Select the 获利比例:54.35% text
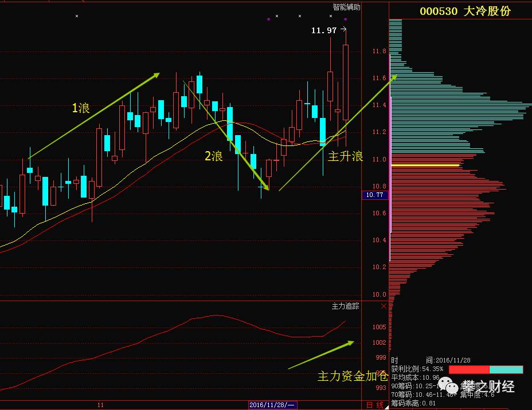The image size is (532, 410). [x=417, y=369]
